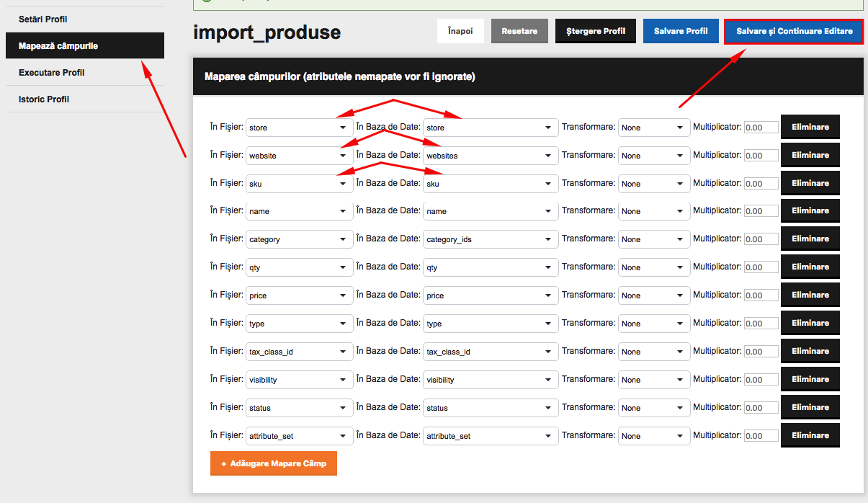Open Transformare dropdown in the visibility row
Viewport: 868px width, 503px height.
point(654,380)
